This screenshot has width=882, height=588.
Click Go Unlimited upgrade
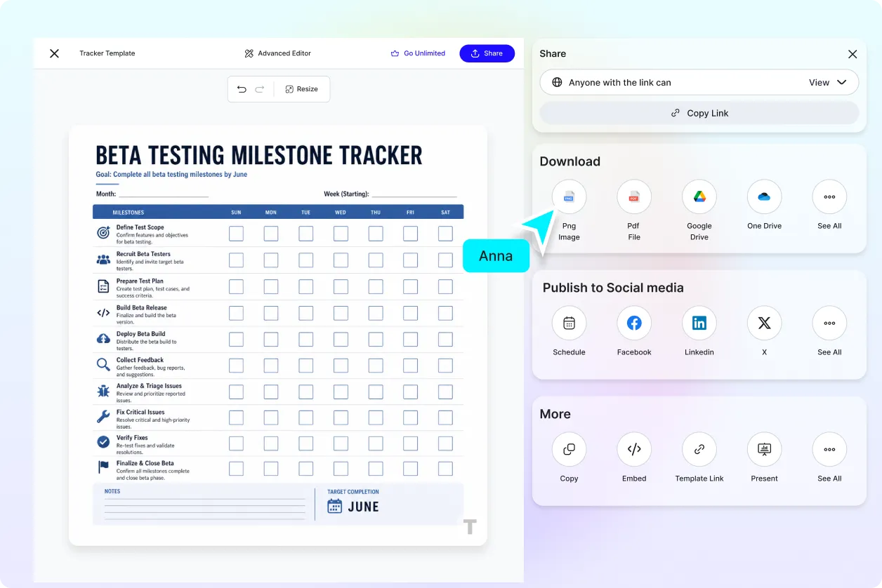[x=418, y=53]
